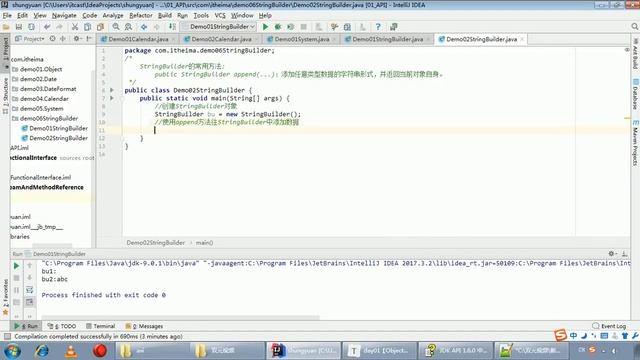The height and width of the screenshot is (360, 640).
Task: Click run gutter arrow beside class declaration
Action: tap(112, 90)
